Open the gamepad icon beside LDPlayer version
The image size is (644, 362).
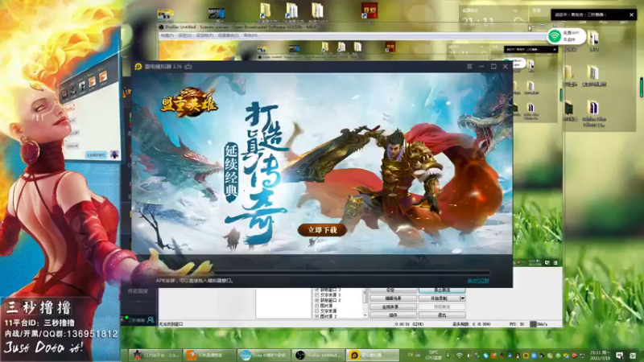[x=188, y=67]
